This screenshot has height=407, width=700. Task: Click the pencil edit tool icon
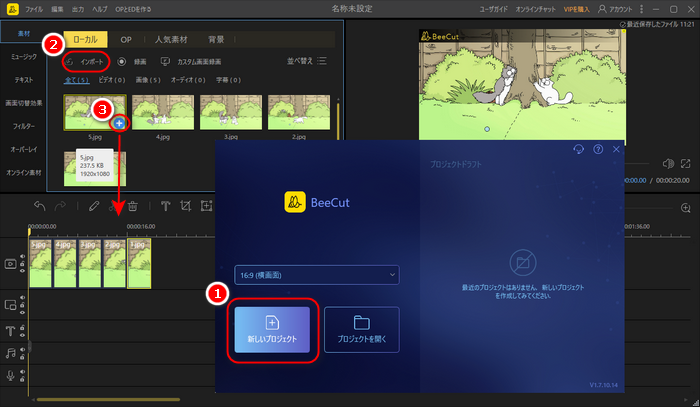92,207
